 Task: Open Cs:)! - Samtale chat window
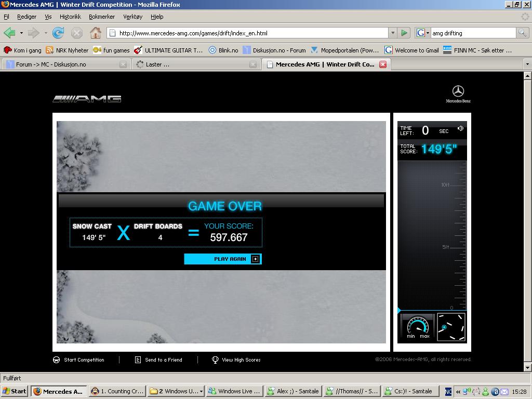410,391
